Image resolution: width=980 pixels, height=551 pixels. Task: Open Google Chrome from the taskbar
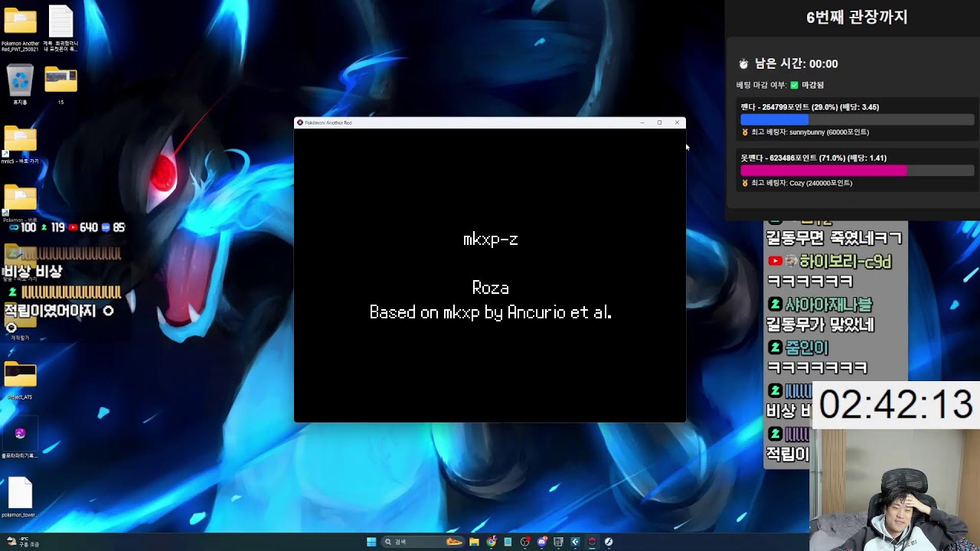[x=491, y=542]
